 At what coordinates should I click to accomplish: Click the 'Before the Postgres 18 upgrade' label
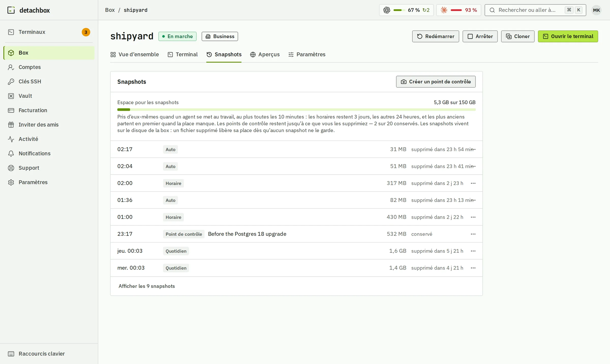click(x=247, y=234)
